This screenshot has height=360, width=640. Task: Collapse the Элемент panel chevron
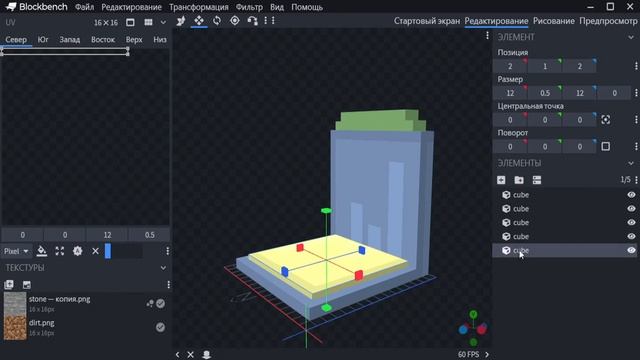[631, 37]
